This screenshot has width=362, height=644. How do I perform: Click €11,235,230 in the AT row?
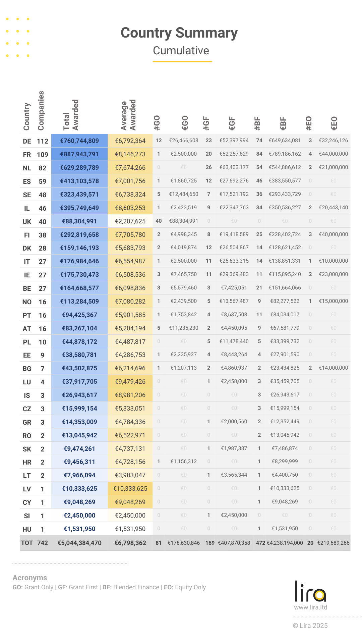coord(184,328)
